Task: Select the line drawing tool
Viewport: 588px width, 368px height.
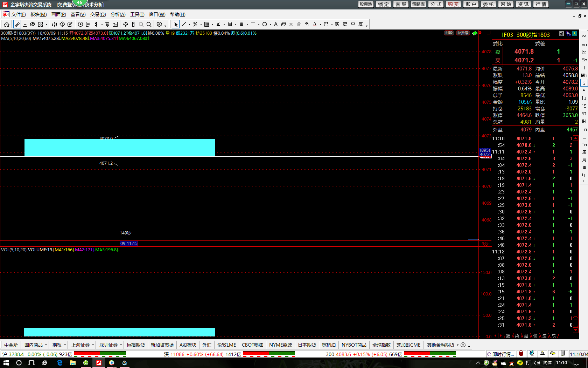Action: [184, 24]
